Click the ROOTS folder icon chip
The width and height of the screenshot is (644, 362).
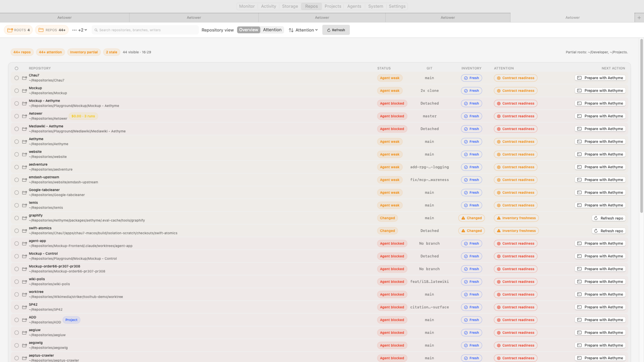(x=19, y=30)
